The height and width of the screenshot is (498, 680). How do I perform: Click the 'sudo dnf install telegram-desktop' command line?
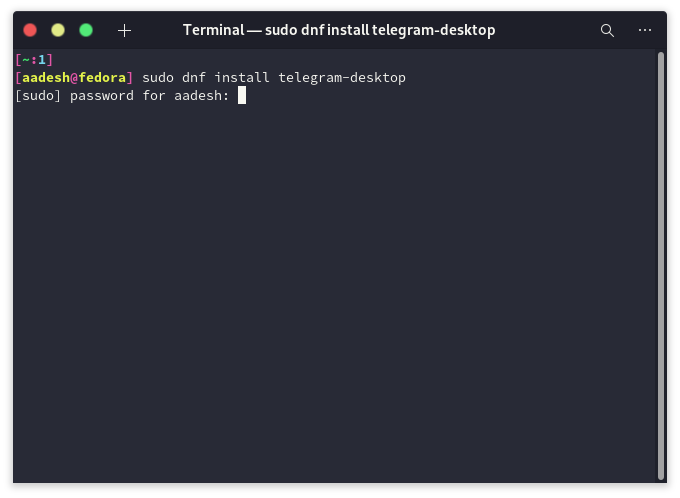274,78
